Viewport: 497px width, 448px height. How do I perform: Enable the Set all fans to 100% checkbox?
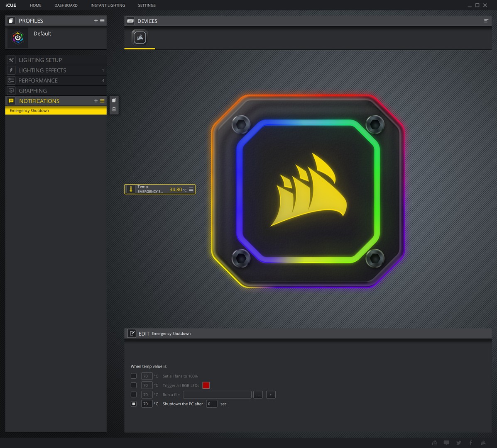(133, 376)
